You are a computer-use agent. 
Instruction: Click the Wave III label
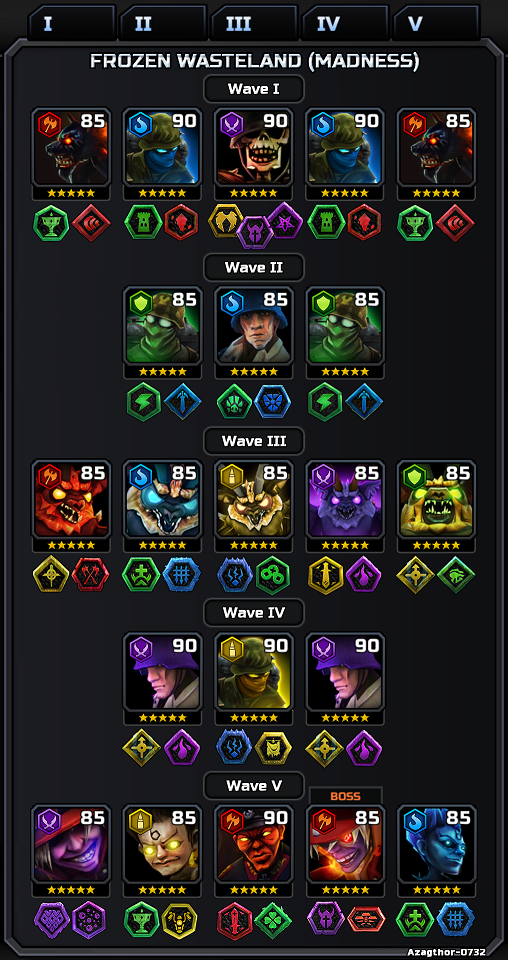tap(254, 441)
